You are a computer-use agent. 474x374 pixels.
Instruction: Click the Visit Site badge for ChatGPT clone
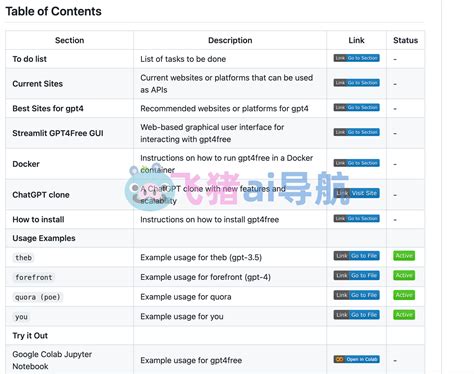pos(356,193)
